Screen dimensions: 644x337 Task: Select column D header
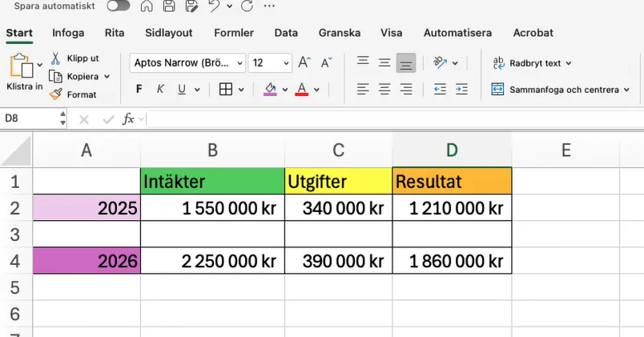pyautogui.click(x=452, y=150)
